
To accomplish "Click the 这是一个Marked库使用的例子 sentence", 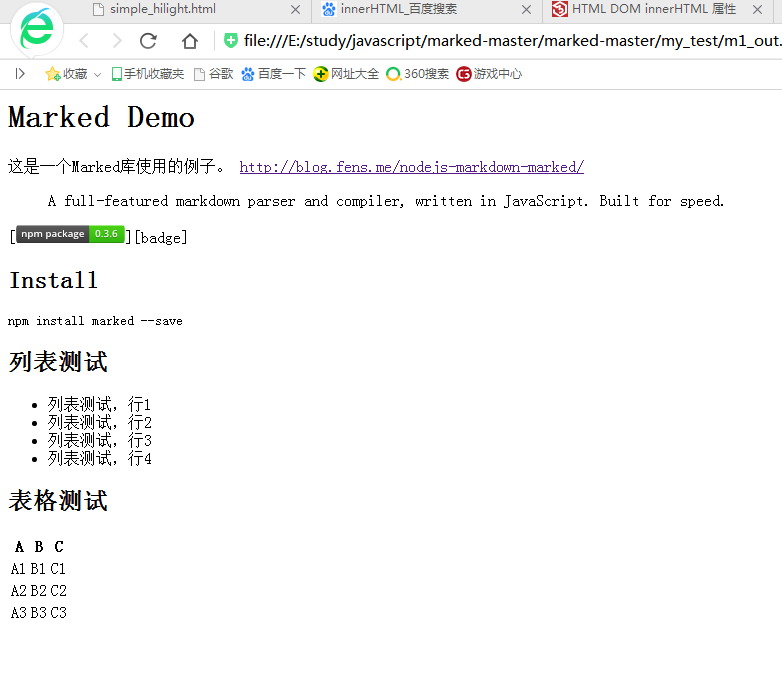I will click(x=117, y=167).
